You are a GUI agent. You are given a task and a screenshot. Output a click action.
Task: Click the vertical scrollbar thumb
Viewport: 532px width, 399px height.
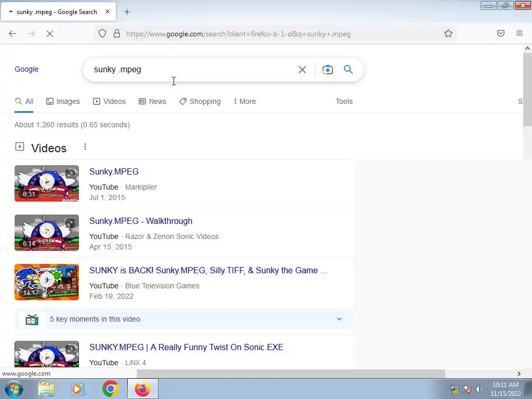(x=527, y=89)
